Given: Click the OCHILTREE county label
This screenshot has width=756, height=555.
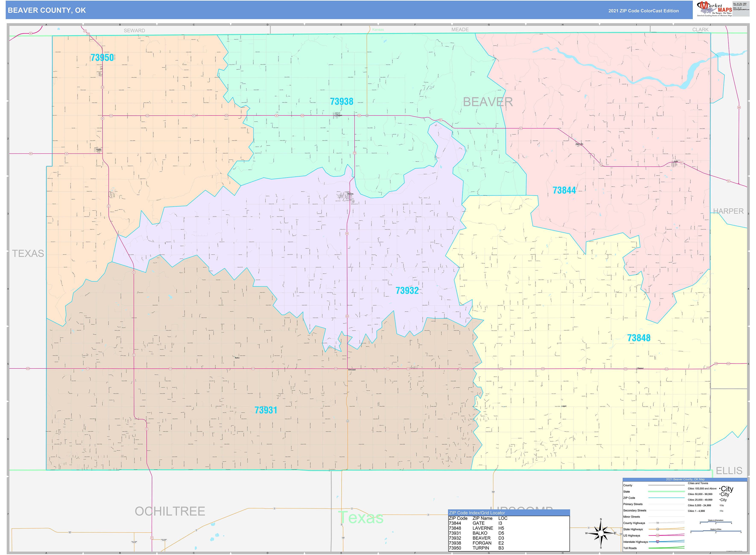Looking at the screenshot, I should pyautogui.click(x=170, y=511).
